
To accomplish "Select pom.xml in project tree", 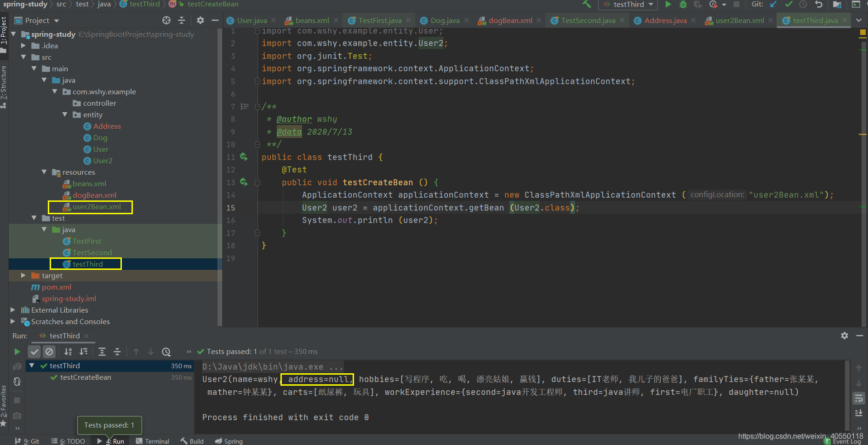I will point(51,287).
